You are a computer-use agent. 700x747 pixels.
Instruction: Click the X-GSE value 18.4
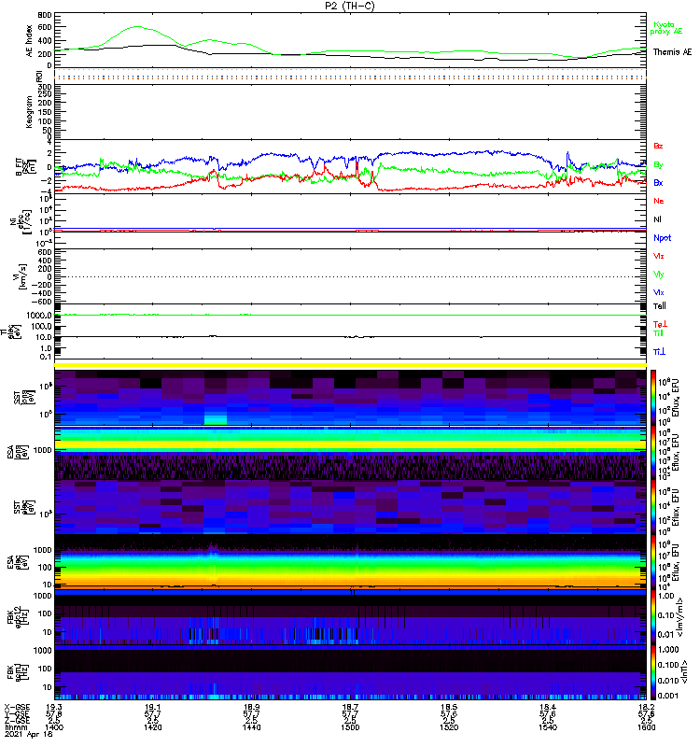[x=548, y=707]
